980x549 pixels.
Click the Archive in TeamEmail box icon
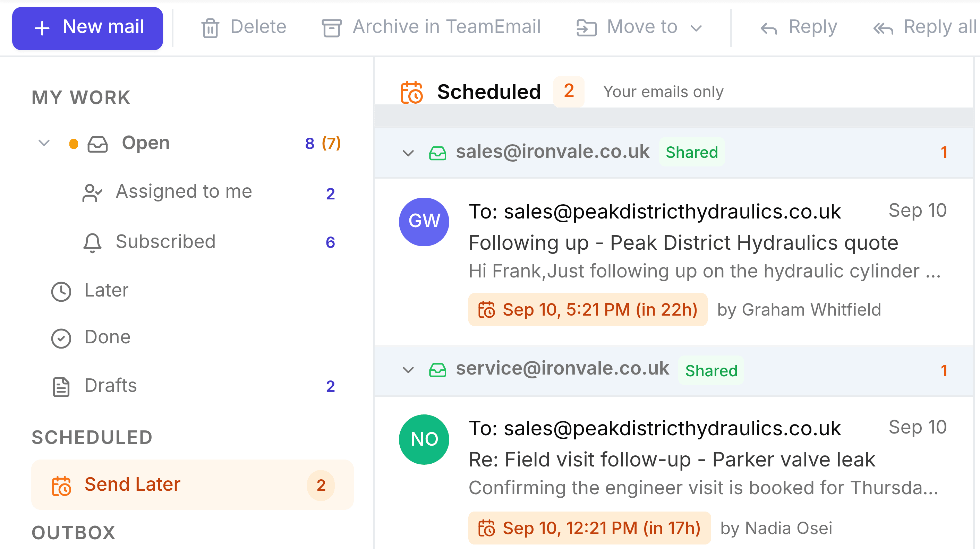click(331, 28)
